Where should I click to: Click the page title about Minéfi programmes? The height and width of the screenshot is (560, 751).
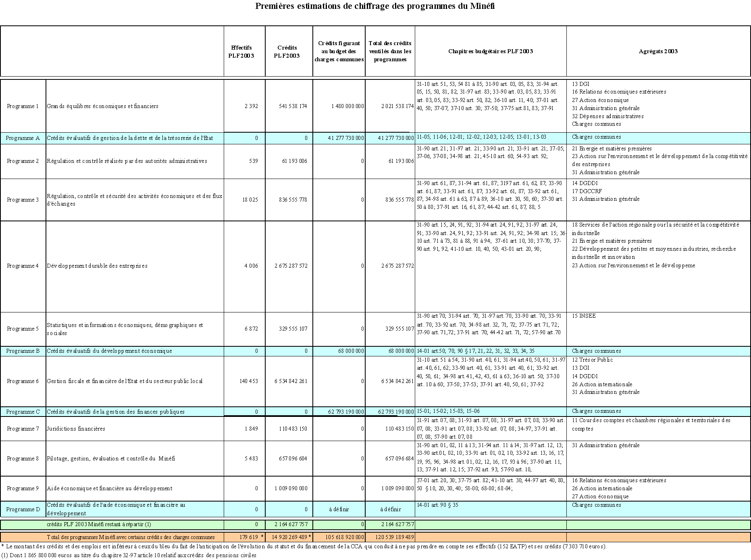pyautogui.click(x=375, y=6)
